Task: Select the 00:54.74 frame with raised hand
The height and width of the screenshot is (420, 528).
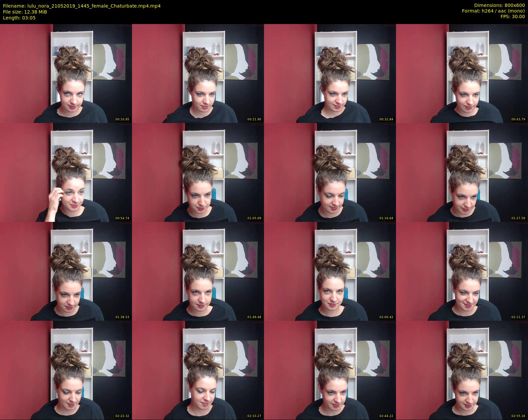Action: tap(66, 172)
